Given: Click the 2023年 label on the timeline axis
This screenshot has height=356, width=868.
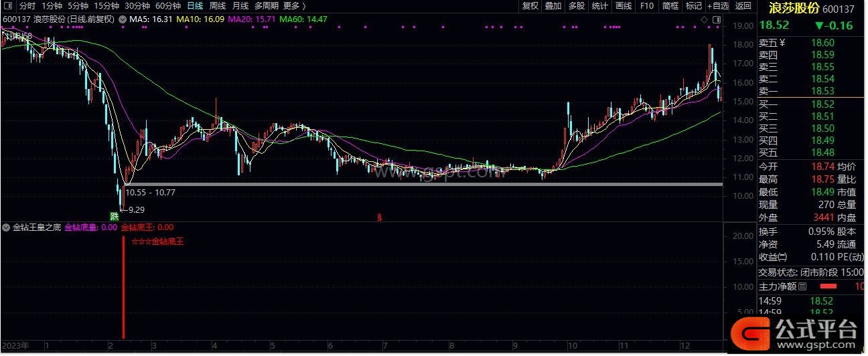Looking at the screenshot, I should point(16,346).
